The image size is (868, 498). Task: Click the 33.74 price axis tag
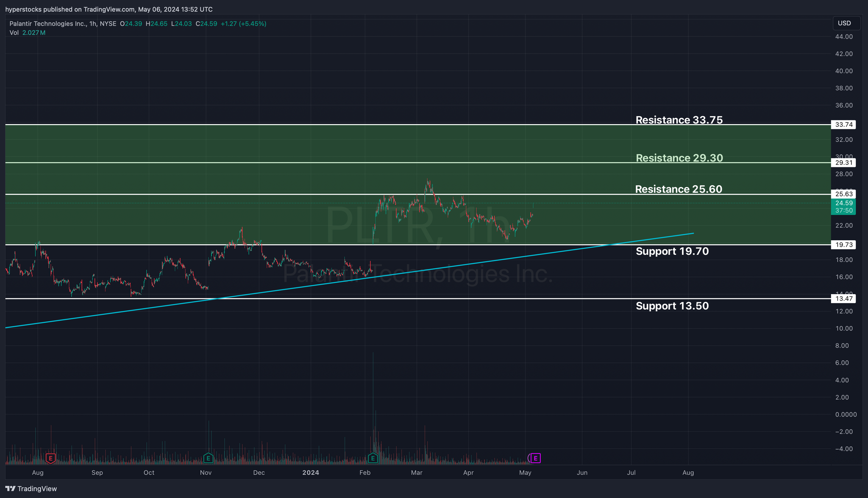pyautogui.click(x=843, y=125)
